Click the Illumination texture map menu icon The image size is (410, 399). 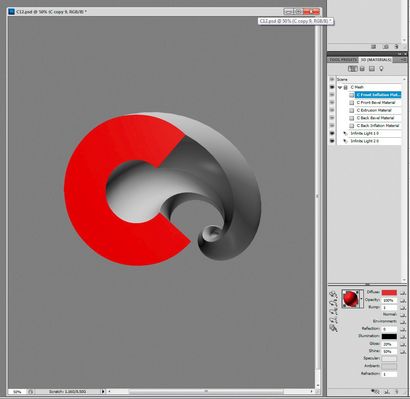pyautogui.click(x=403, y=336)
